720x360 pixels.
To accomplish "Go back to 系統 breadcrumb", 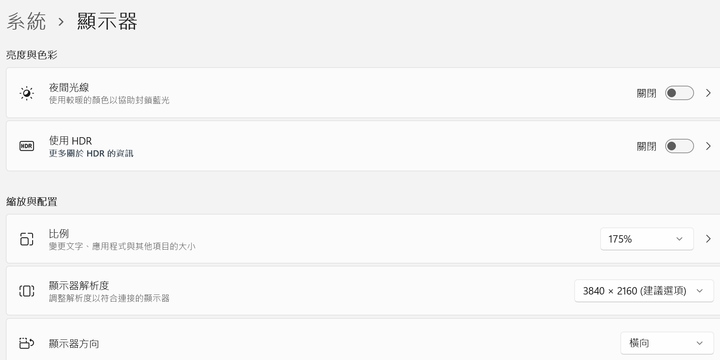I will (26, 22).
